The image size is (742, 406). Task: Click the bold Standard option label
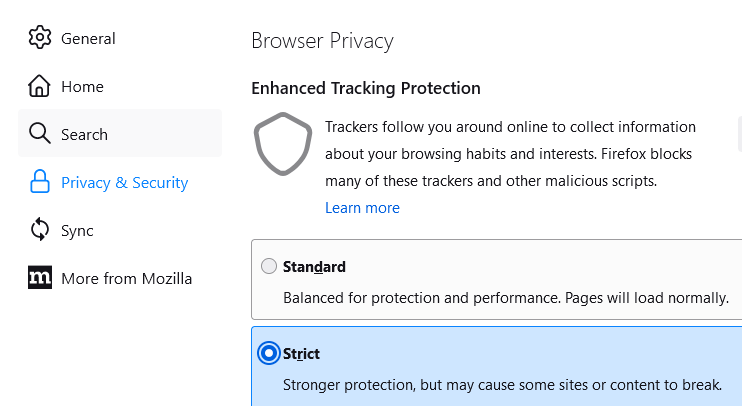tap(314, 267)
